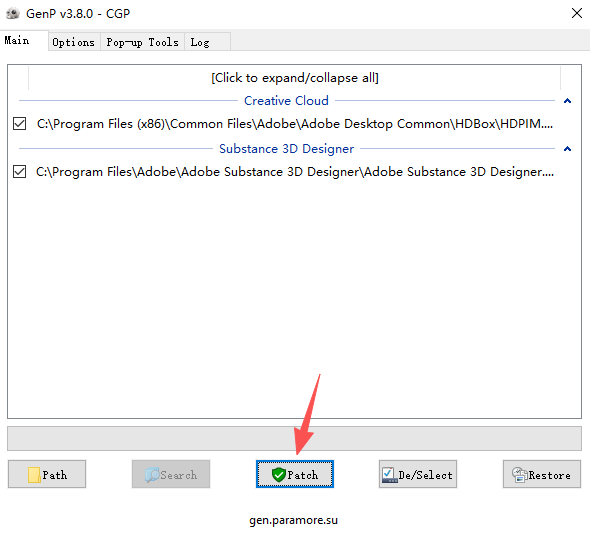Click the greyed-out Search button
Screen dimensions: 590x536
(171, 474)
